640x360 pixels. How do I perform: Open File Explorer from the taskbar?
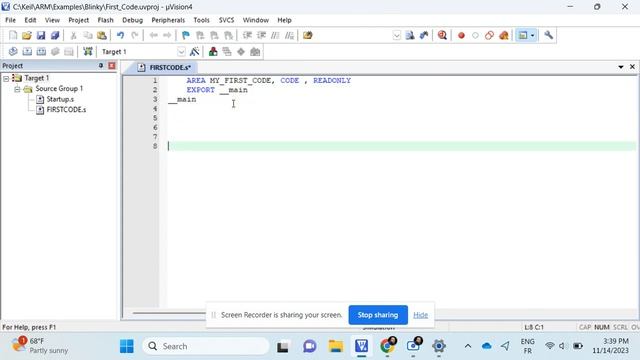pos(336,346)
